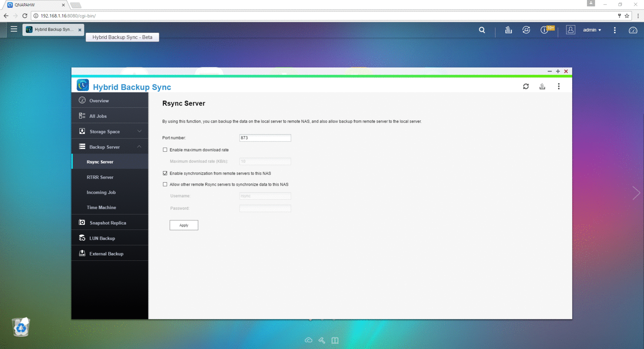Maximize the Hybrid Backup Sync window
Viewport: 644px width, 349px height.
558,71
